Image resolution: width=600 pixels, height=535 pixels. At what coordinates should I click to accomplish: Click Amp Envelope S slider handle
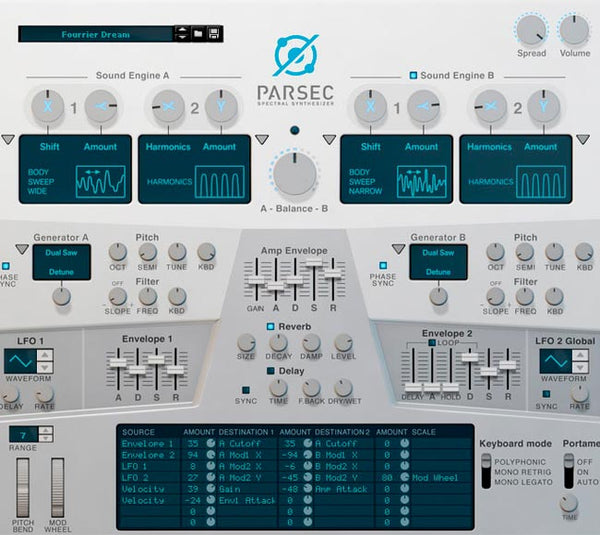[x=314, y=262]
